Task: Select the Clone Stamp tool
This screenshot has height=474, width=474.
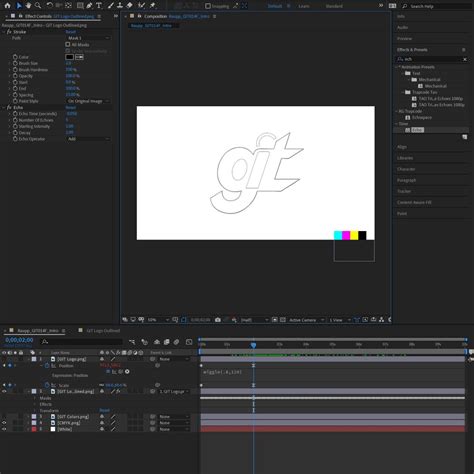Action: 120,5
